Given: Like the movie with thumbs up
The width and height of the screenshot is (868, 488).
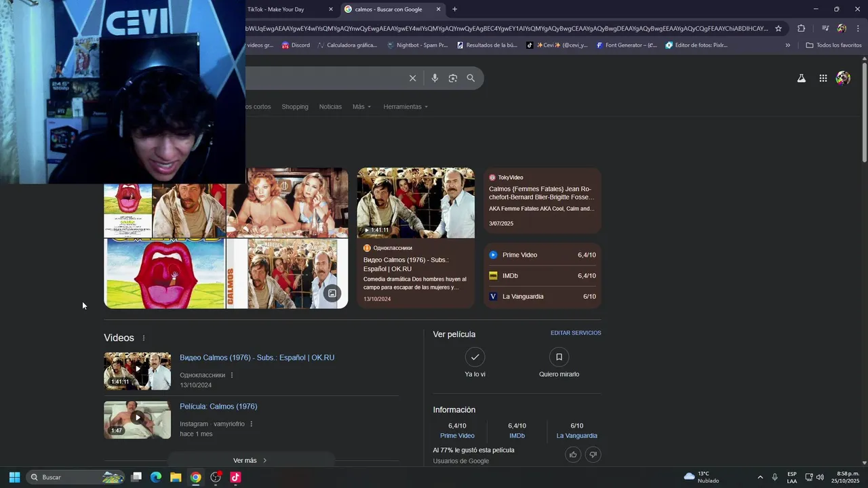Looking at the screenshot, I should click(x=573, y=454).
